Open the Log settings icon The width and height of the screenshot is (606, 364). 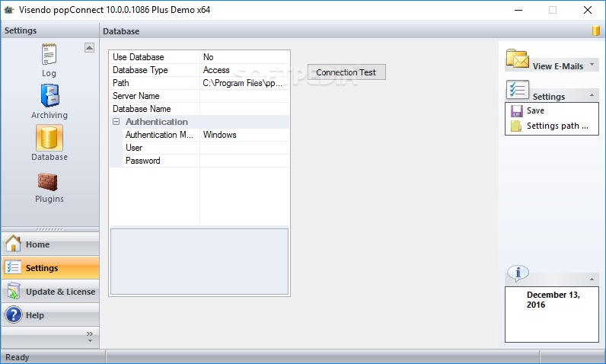click(x=49, y=55)
